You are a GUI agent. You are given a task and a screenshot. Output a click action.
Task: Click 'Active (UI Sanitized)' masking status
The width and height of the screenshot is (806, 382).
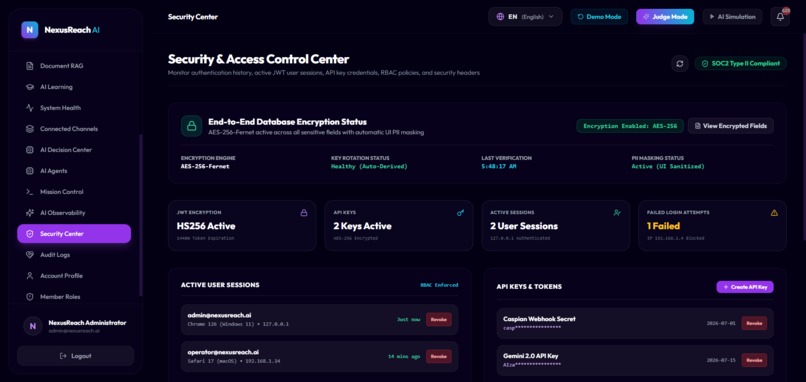[668, 167]
